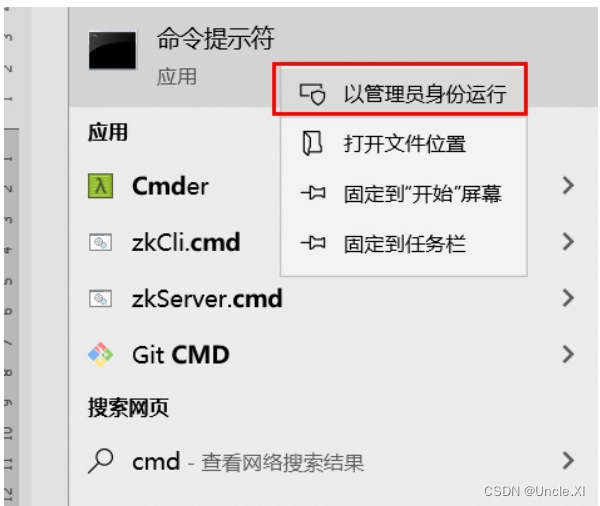
Task: Click the zkCli.cmd file icon
Action: [x=100, y=242]
